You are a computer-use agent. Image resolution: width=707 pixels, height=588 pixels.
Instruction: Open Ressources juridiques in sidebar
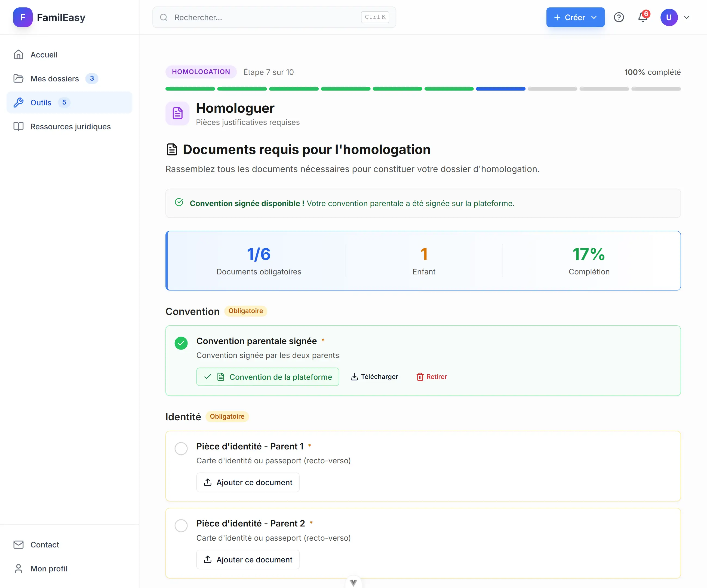(x=69, y=126)
